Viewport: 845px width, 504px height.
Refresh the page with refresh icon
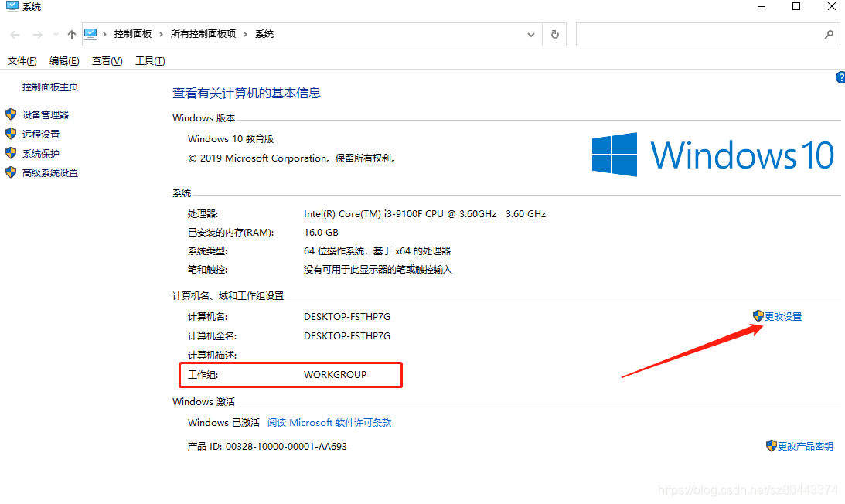click(554, 35)
